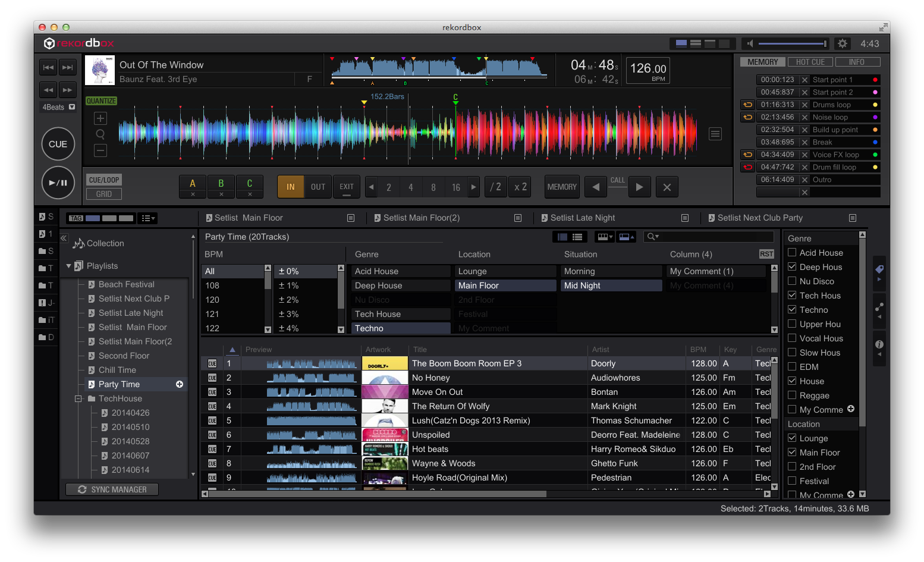Uncheck the Techno genre checkbox
This screenshot has height=562, width=924.
coord(792,310)
